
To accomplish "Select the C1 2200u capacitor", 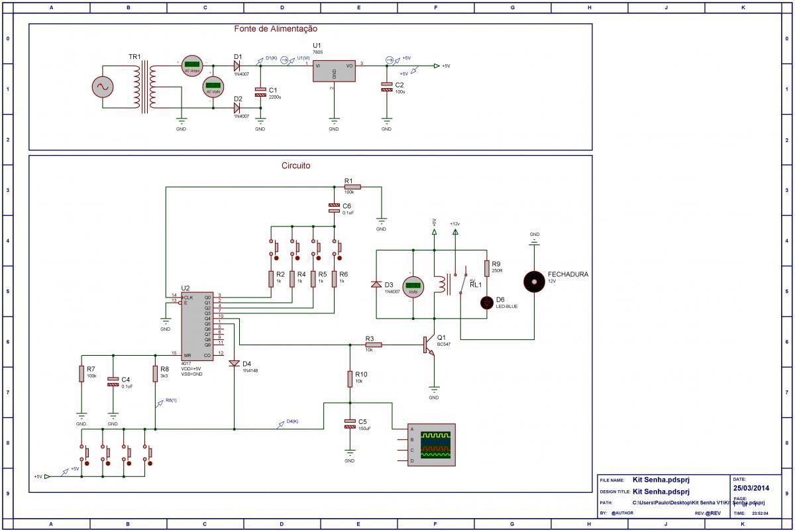I will tap(260, 91).
